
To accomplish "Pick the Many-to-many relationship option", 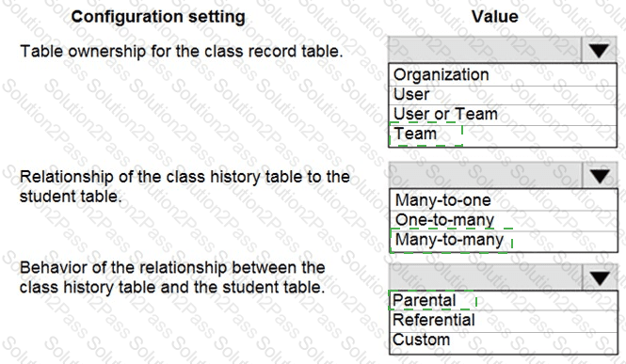I will pos(504,241).
